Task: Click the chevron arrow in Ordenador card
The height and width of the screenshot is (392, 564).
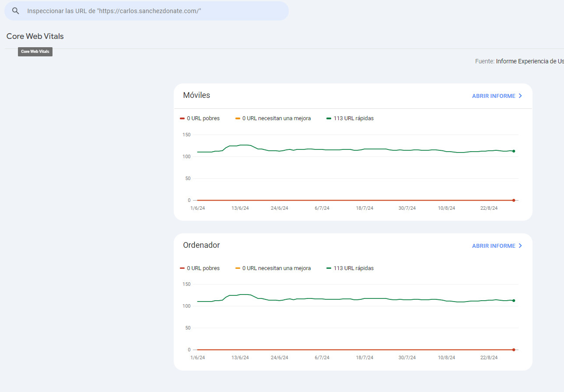Action: coord(520,246)
